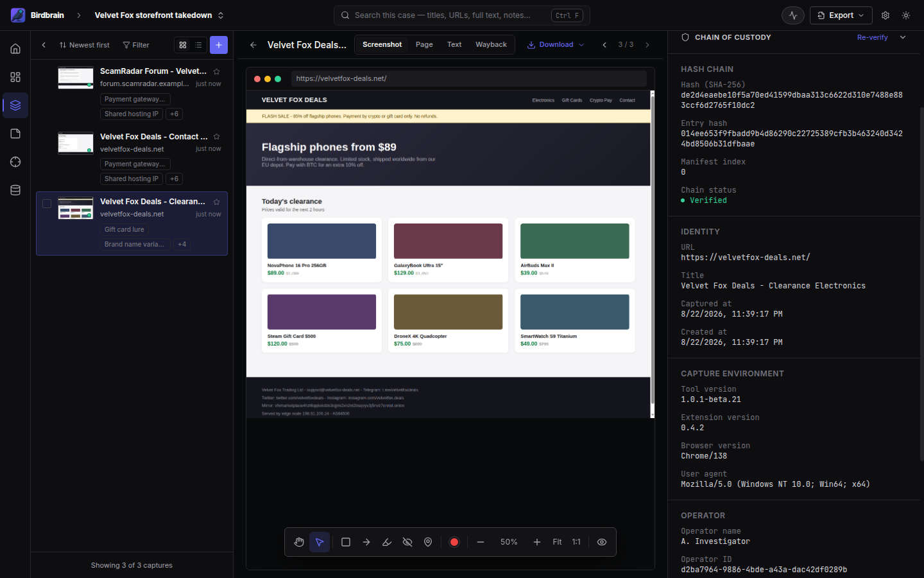
Task: Open the notes sidebar icon
Action: (x=15, y=134)
